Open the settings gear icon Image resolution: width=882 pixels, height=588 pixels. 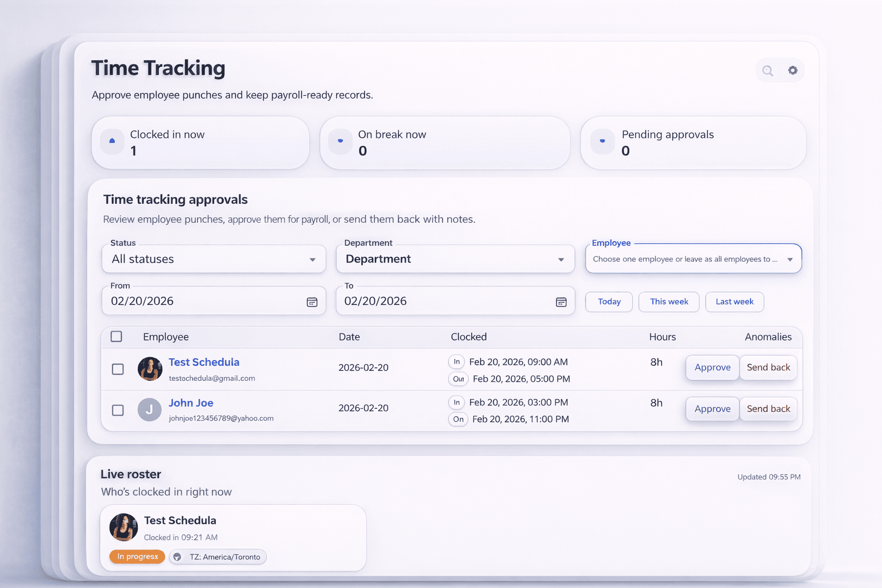coord(792,70)
